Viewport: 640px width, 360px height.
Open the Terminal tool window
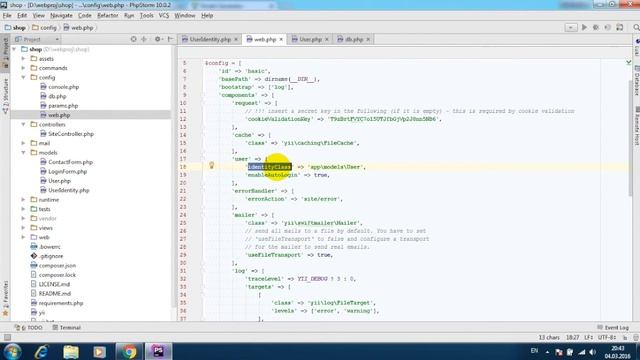(67, 328)
